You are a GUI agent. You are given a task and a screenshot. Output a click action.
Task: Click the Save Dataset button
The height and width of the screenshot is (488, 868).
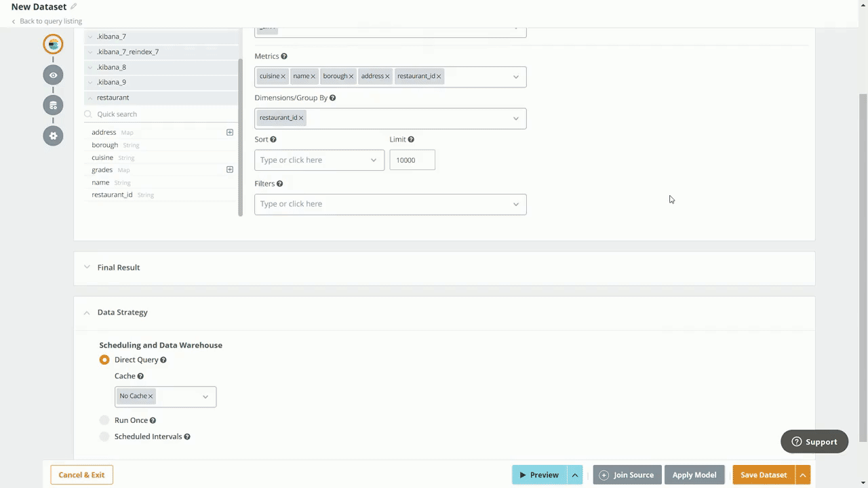click(x=763, y=475)
